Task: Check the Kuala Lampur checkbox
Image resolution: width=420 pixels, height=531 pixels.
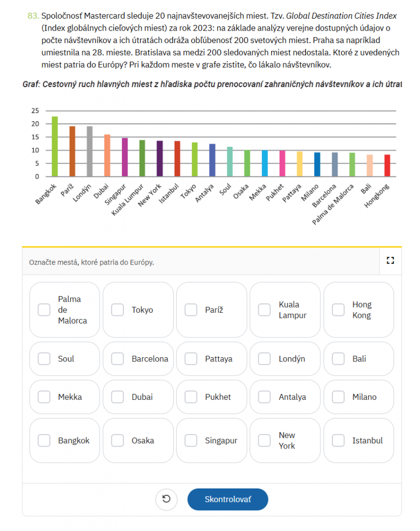Action: (264, 310)
